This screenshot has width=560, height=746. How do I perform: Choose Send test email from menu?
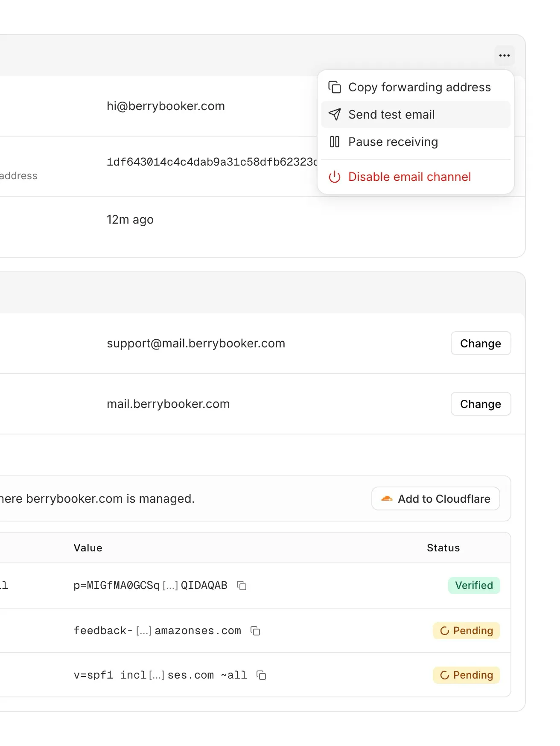point(416,114)
